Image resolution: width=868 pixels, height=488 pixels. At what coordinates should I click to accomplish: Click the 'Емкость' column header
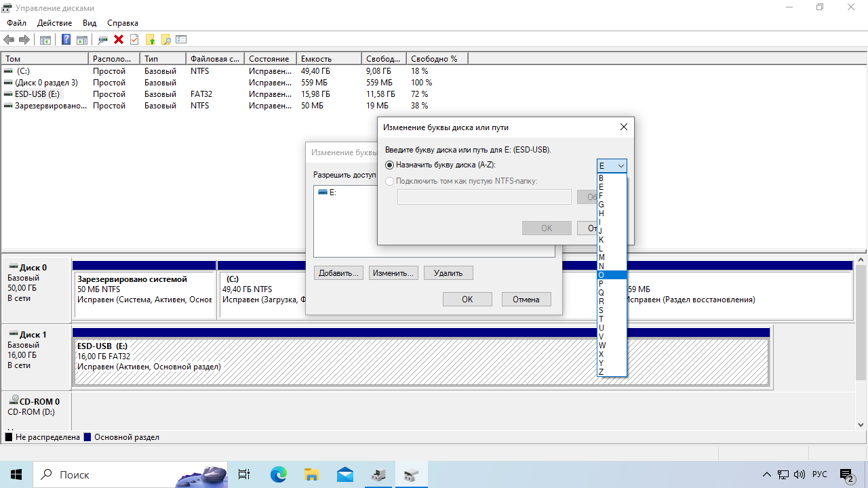[329, 59]
